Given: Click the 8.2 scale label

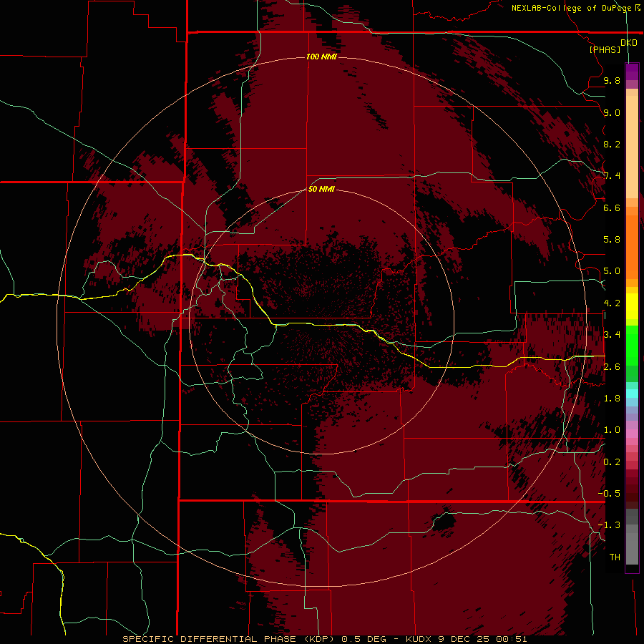Looking at the screenshot, I should [x=612, y=144].
